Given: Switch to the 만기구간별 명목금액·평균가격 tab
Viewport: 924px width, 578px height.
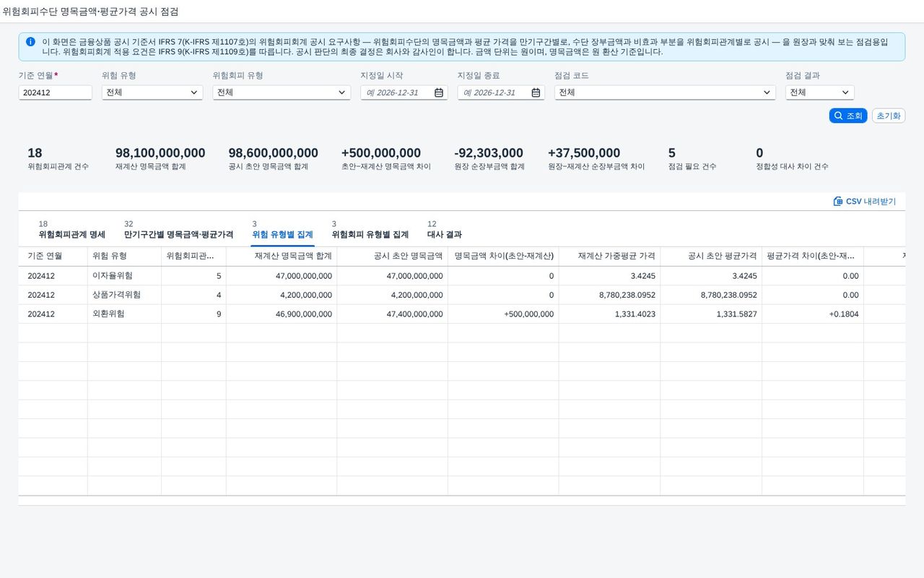Looking at the screenshot, I should point(178,230).
